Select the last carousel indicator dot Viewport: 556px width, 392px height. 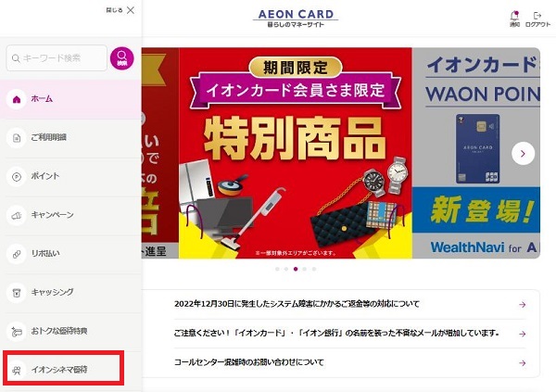pyautogui.click(x=314, y=269)
